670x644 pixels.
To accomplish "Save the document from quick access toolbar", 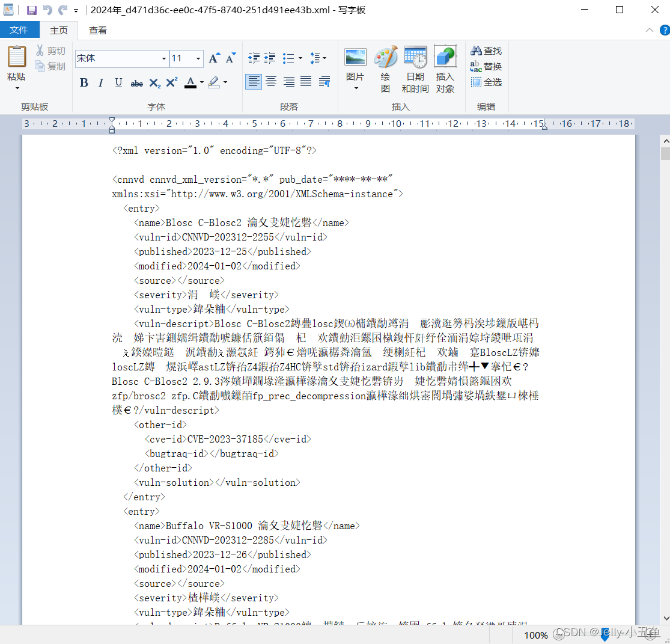I will (32, 10).
